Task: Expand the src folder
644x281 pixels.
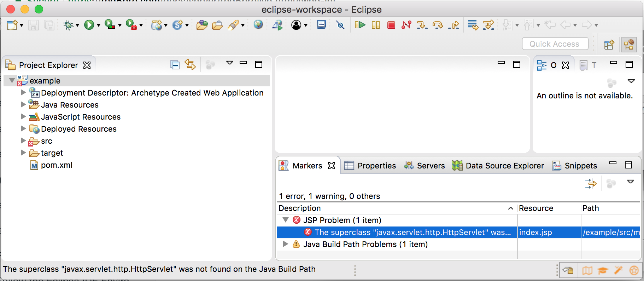Action: pyautogui.click(x=23, y=140)
